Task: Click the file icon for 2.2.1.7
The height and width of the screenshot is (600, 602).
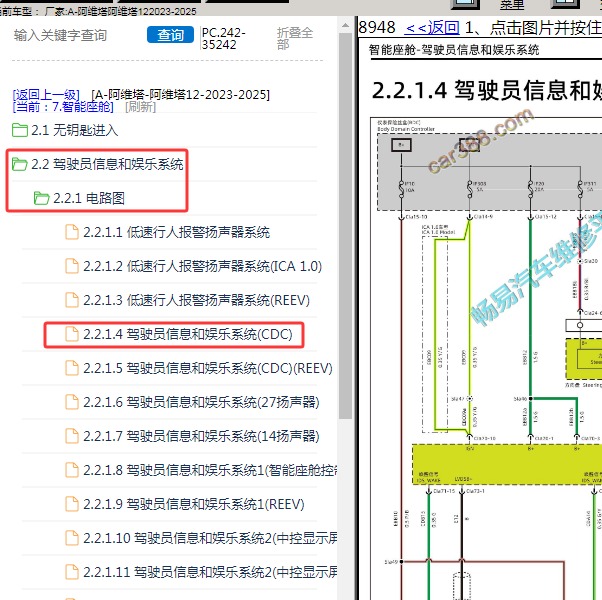Action: pyautogui.click(x=72, y=436)
